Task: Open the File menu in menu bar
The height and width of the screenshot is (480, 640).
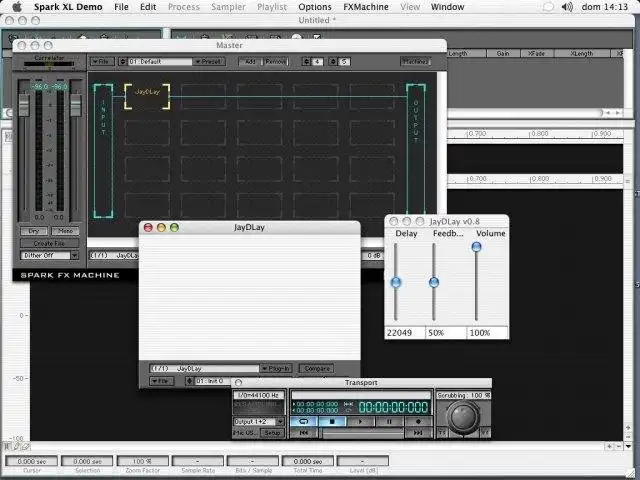Action: coord(121,7)
